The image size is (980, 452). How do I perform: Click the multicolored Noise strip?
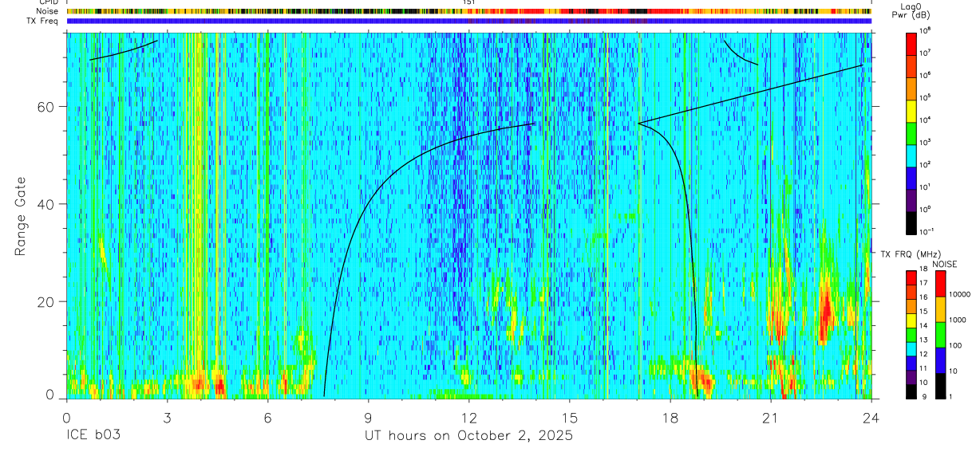[x=469, y=11]
